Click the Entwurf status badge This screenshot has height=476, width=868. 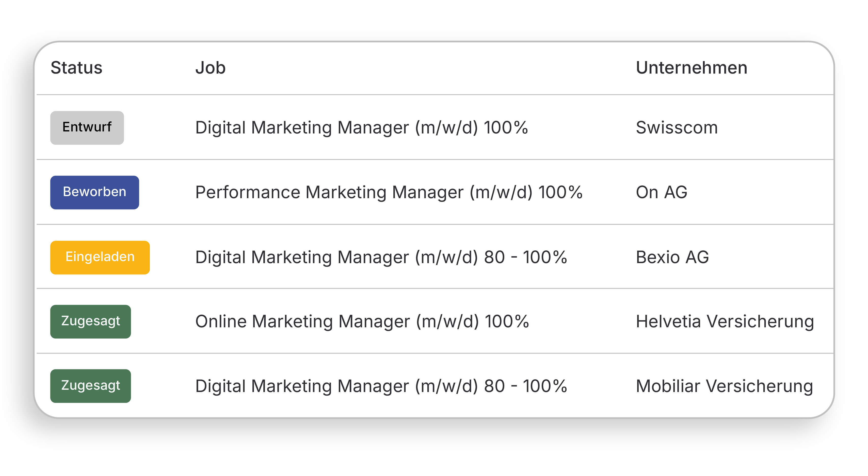point(87,128)
